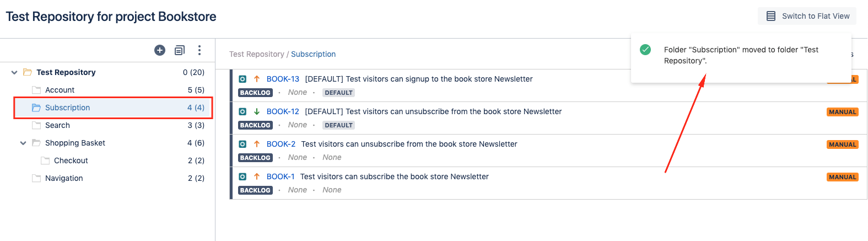Viewport: 868px width, 241px height.
Task: Click the BACKLOG status badge of BOOK-13
Action: [255, 93]
